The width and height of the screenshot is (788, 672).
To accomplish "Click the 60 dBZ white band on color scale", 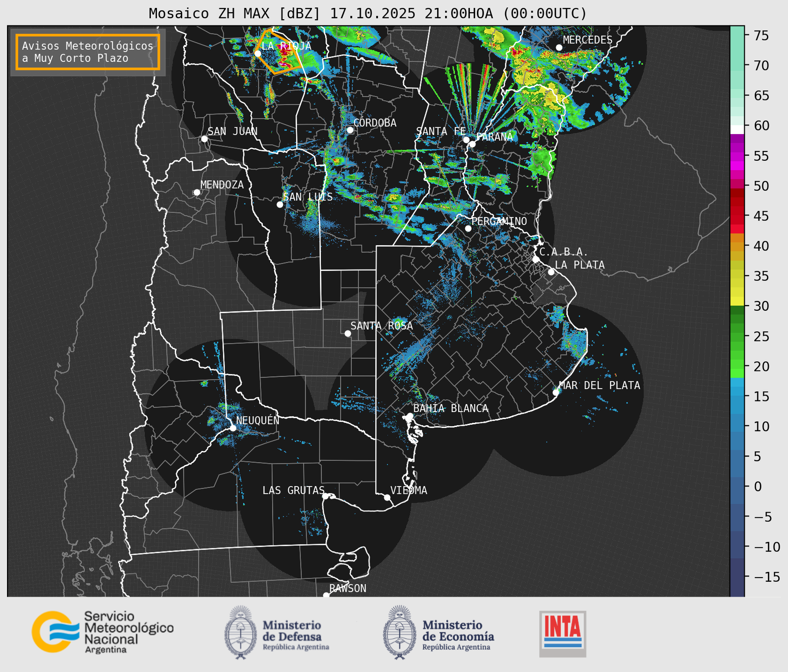I will (737, 129).
